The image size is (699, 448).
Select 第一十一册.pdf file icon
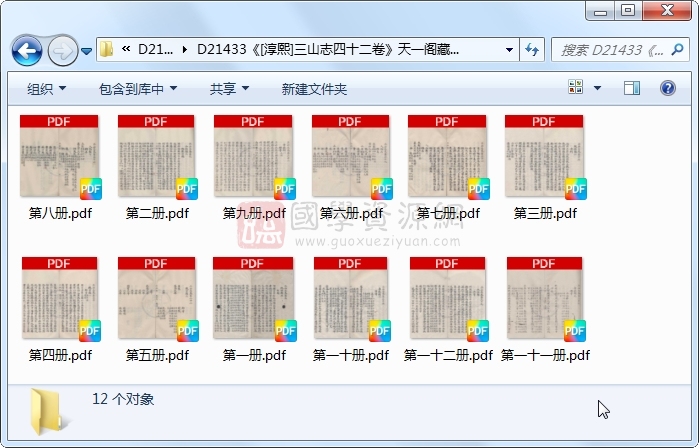pyautogui.click(x=545, y=299)
